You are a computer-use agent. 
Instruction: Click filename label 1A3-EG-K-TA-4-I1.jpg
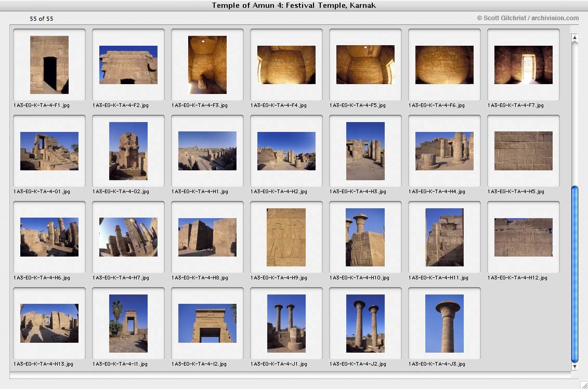[x=120, y=364]
